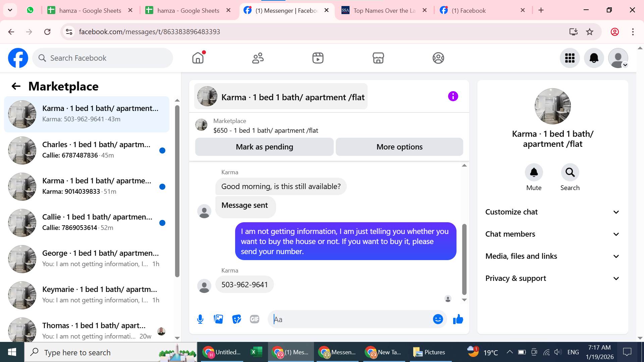Go to the Marketplace store icon
Viewport: 644px width, 362px height.
[378, 58]
